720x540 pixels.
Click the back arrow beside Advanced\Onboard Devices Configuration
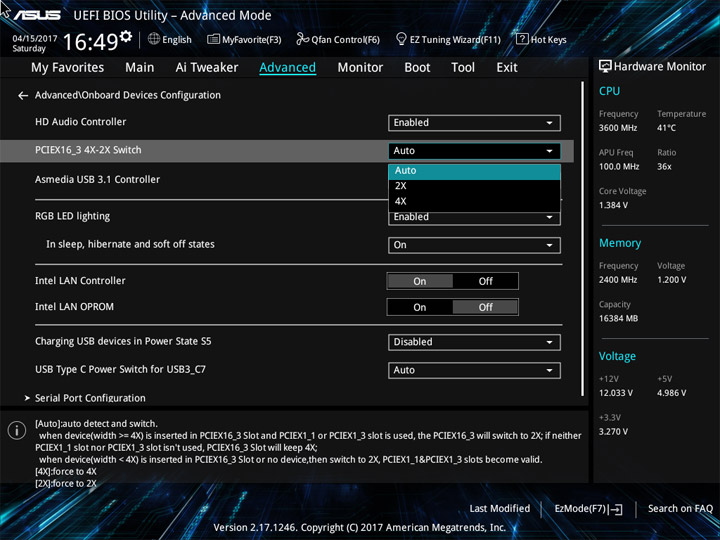coord(22,96)
